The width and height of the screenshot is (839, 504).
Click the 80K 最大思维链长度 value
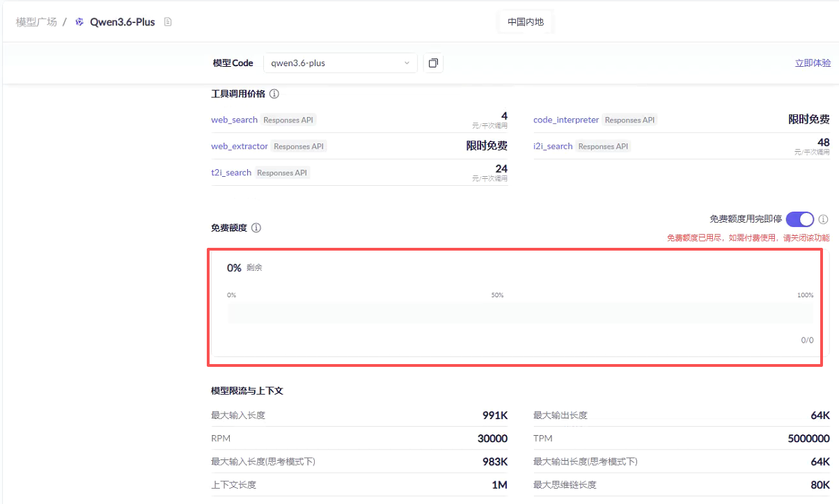pyautogui.click(x=820, y=485)
